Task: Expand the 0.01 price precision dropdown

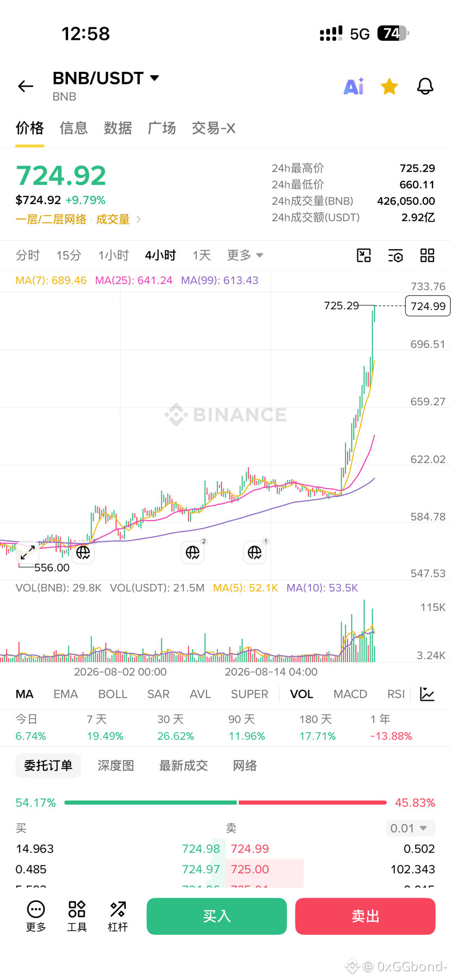Action: click(411, 828)
